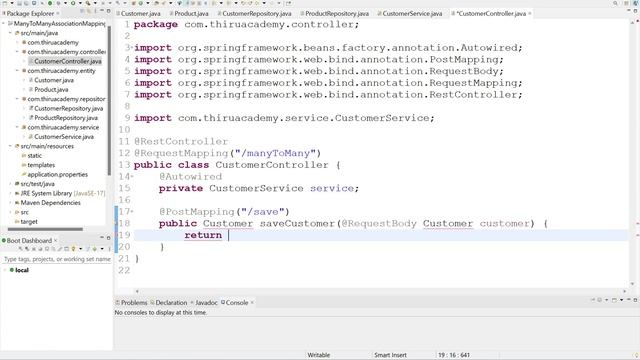
Task: Minimize the editor area
Action: tap(629, 10)
